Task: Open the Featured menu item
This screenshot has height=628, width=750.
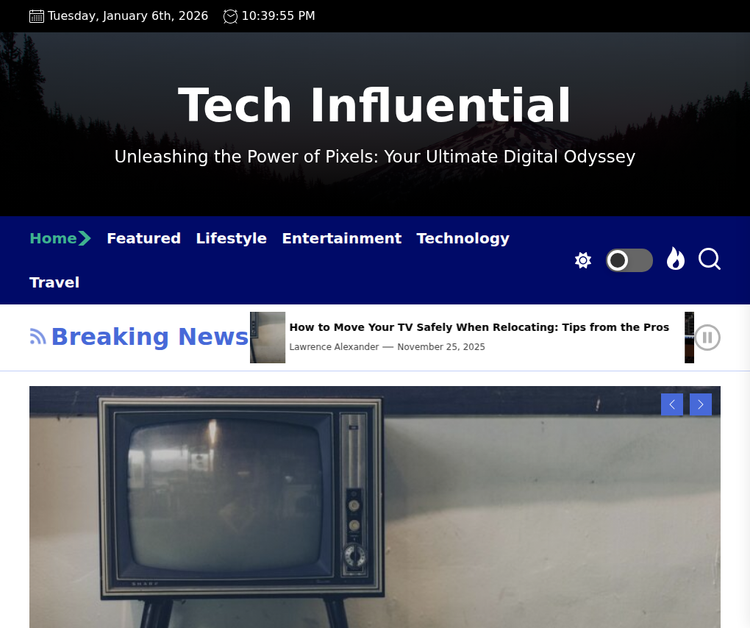Action: click(x=143, y=238)
